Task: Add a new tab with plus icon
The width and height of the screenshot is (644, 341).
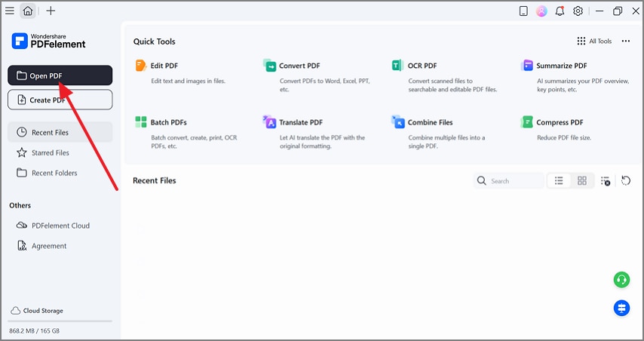Action: click(51, 11)
